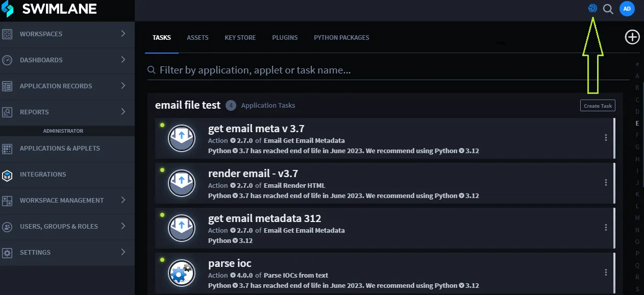
Task: Expand the Users, Groups & Roles chevron
Action: (123, 226)
